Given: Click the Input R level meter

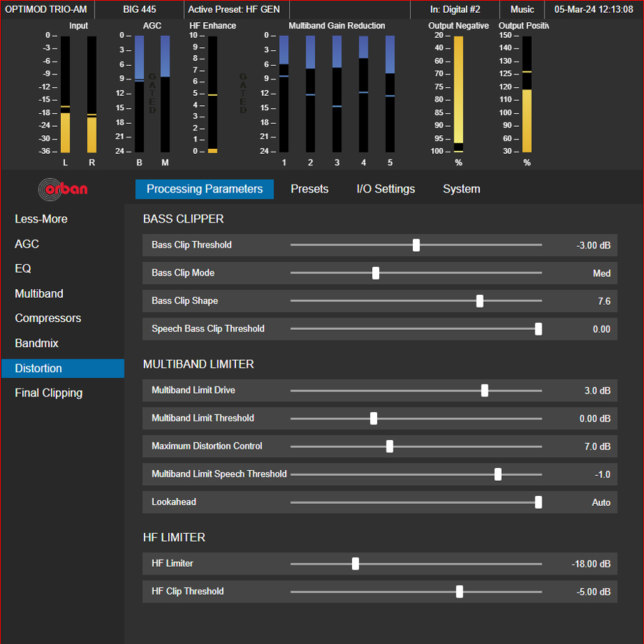Looking at the screenshot, I should tap(92, 94).
